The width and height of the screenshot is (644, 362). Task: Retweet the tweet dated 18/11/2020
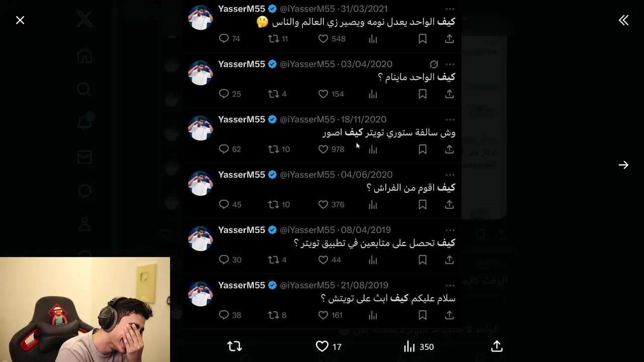[273, 149]
